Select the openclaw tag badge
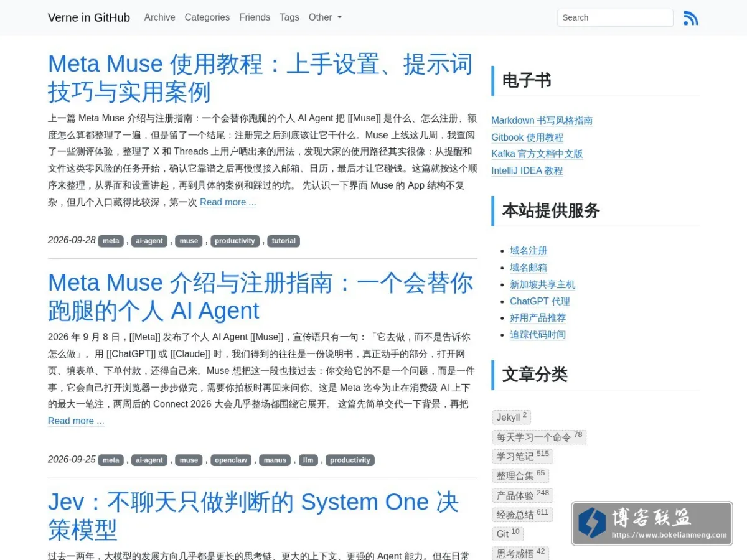747x560 pixels. tap(230, 460)
